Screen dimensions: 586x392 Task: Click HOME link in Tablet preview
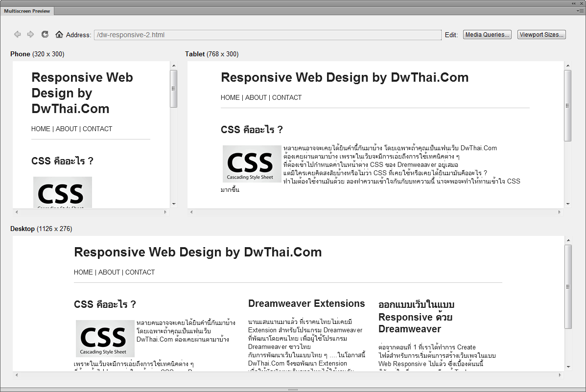230,97
